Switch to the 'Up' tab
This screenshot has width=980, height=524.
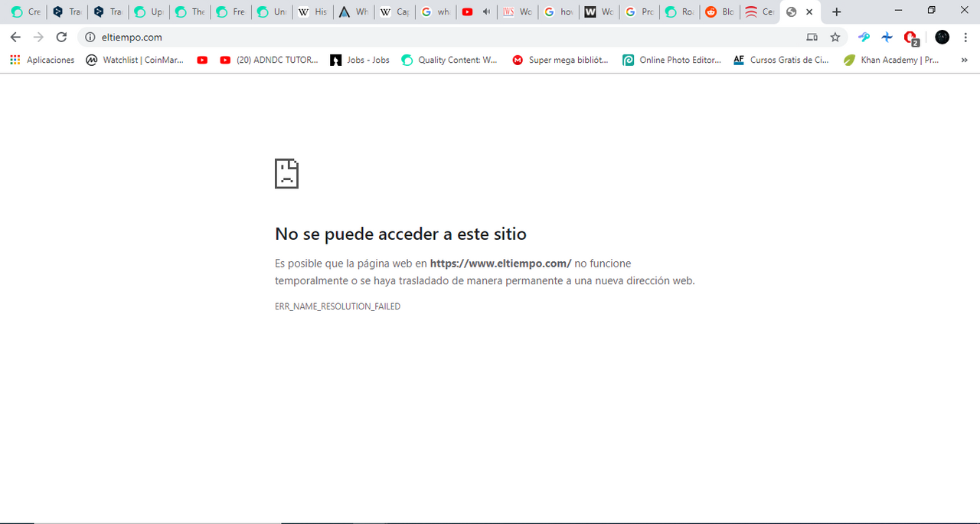149,12
